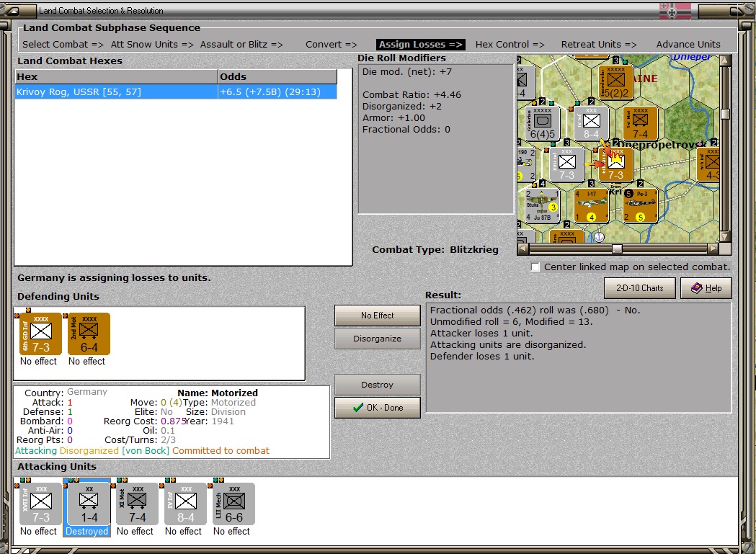
Task: Click 'Unmodified roll = 6, Modified = 13.' line
Action: 512,321
